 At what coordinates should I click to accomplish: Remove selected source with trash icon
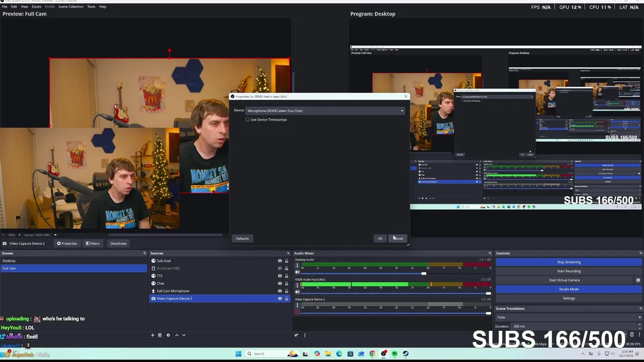(160, 335)
